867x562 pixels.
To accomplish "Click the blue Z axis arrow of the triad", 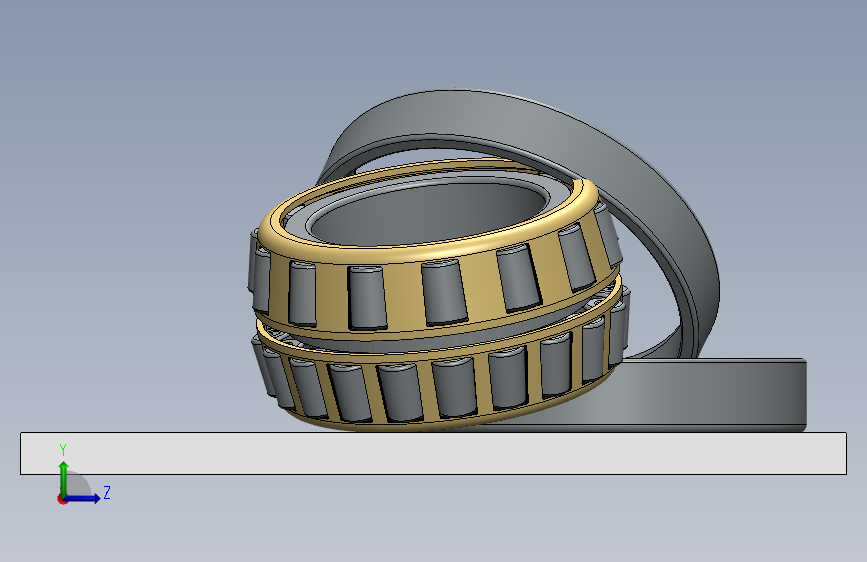I will point(83,498).
